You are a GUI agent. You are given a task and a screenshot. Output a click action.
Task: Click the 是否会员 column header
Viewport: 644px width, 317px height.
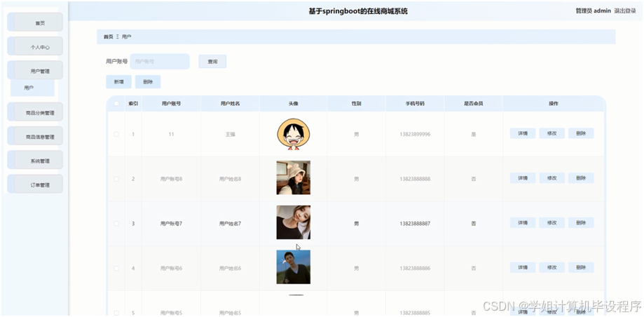click(x=473, y=104)
